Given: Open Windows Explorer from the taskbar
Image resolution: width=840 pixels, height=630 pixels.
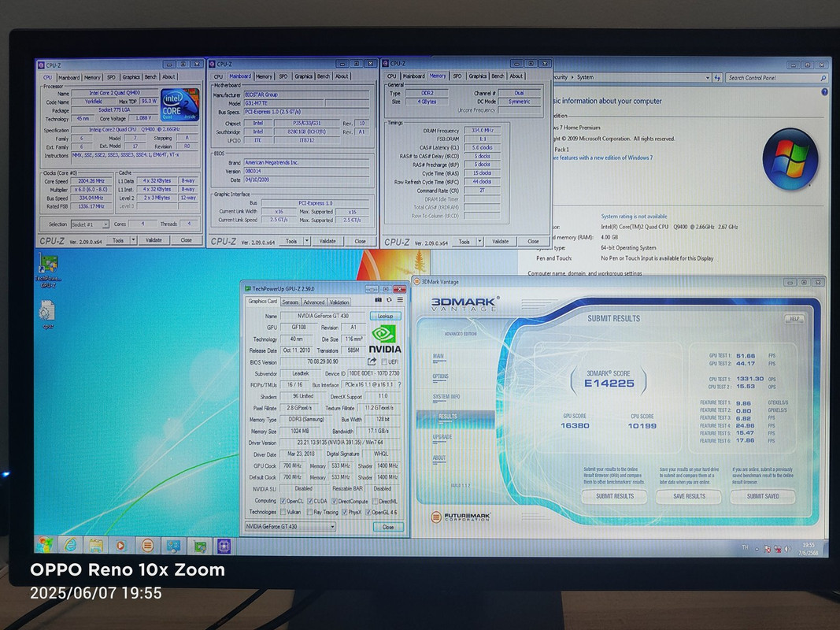Looking at the screenshot, I should point(96,546).
